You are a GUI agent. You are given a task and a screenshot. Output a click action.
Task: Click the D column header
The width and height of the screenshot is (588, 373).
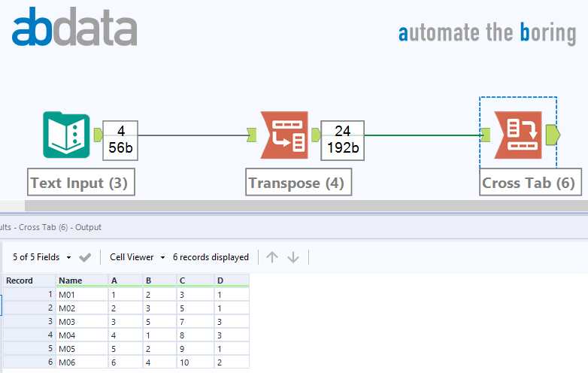pyautogui.click(x=232, y=281)
